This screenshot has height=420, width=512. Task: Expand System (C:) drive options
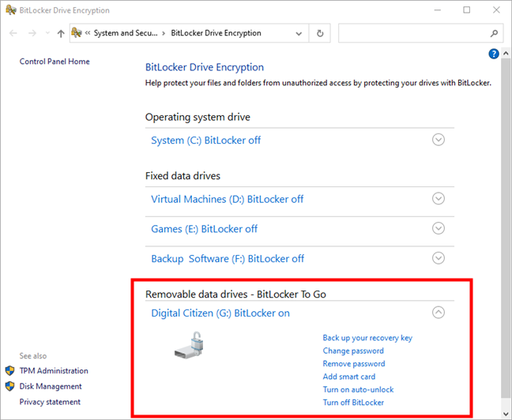point(439,140)
